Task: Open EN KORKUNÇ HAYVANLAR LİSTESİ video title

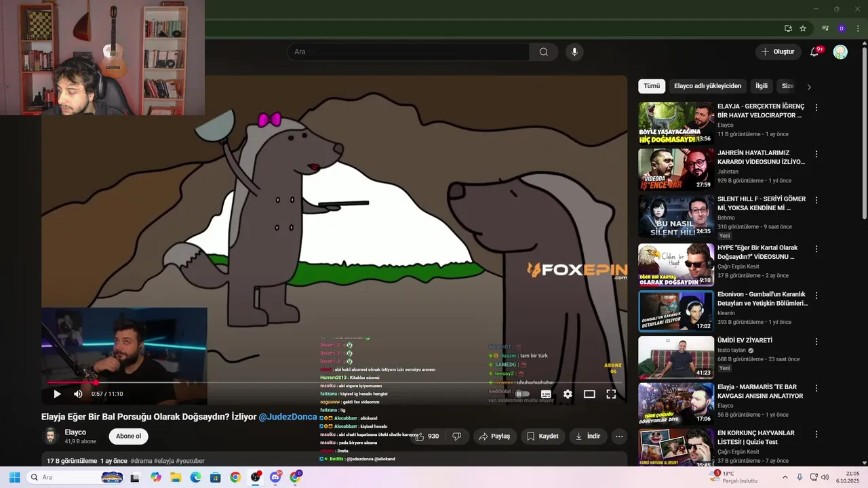Action: click(756, 437)
